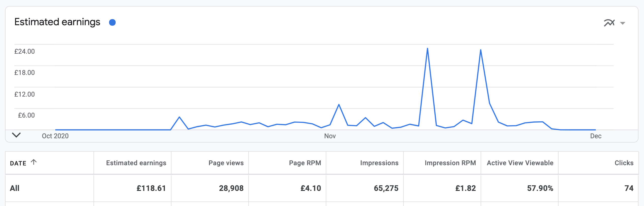Toggle sort order of the DATE column
Screen dimensions: 644x206
click(x=34, y=162)
